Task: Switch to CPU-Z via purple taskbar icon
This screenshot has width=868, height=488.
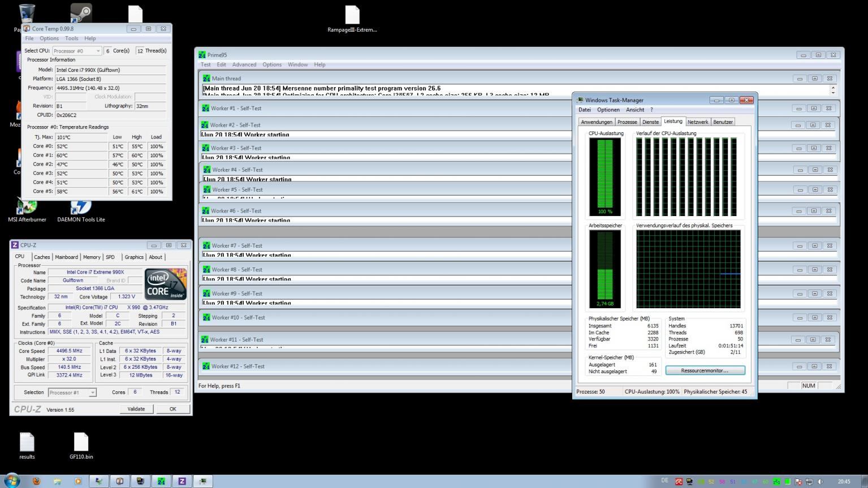Action: 182,481
